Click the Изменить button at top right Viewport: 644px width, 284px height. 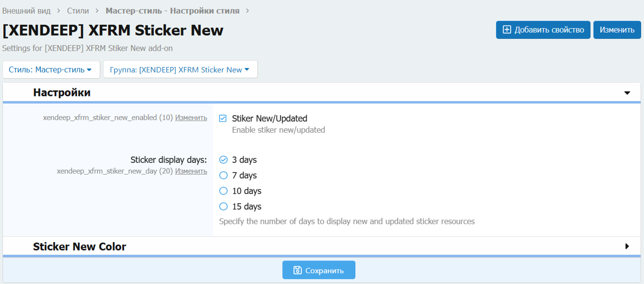(617, 30)
